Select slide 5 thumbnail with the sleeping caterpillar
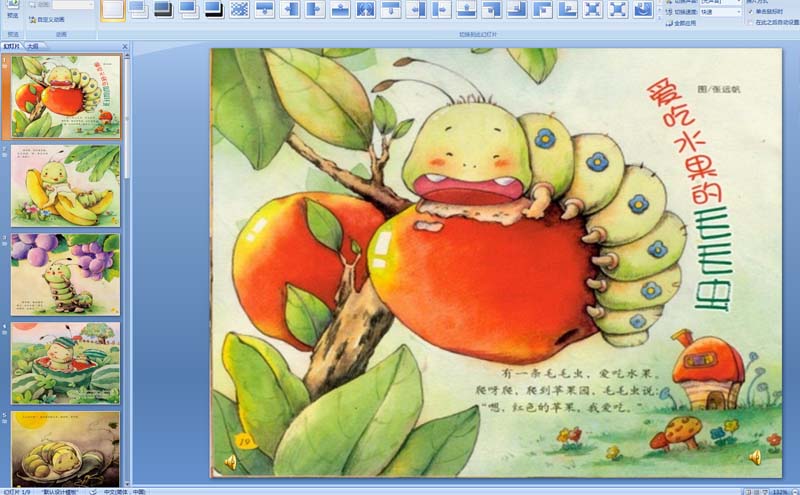Image resolution: width=800 pixels, height=495 pixels. point(66,449)
